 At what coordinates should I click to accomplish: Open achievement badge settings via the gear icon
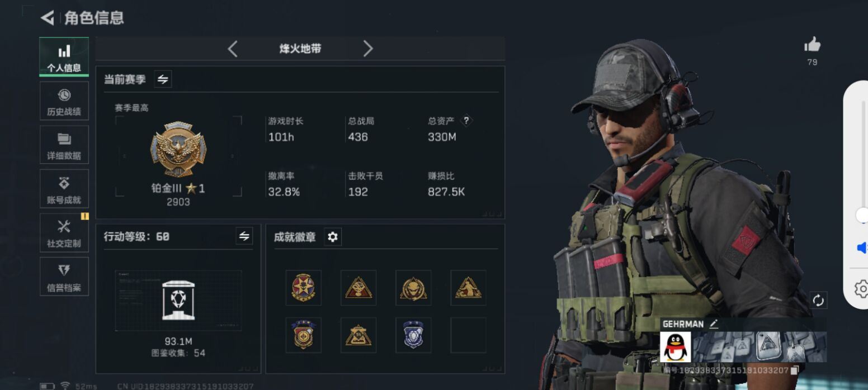pos(333,237)
